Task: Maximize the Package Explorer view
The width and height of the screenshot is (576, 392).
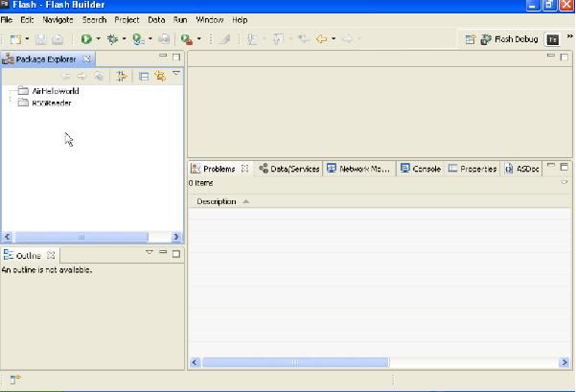Action: [176, 57]
